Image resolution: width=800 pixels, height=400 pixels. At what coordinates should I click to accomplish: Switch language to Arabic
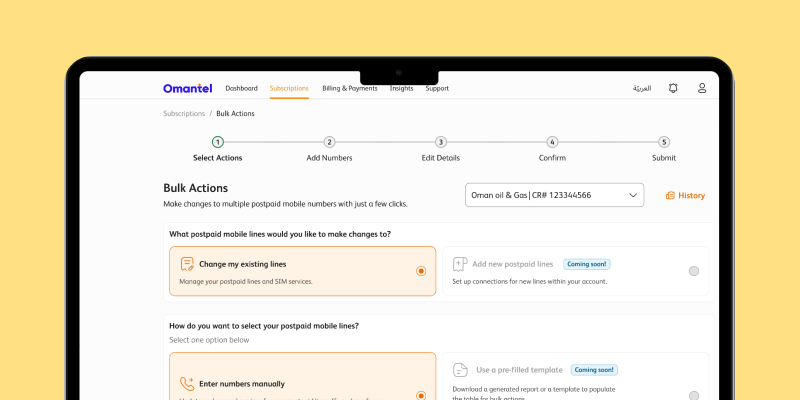pyautogui.click(x=642, y=88)
